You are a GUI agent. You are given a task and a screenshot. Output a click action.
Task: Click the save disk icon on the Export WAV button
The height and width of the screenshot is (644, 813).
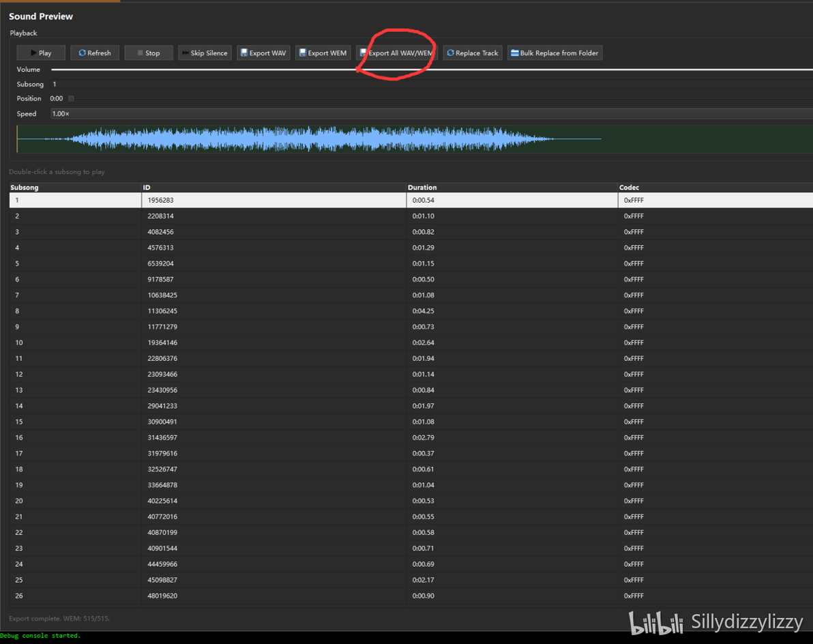(x=243, y=53)
